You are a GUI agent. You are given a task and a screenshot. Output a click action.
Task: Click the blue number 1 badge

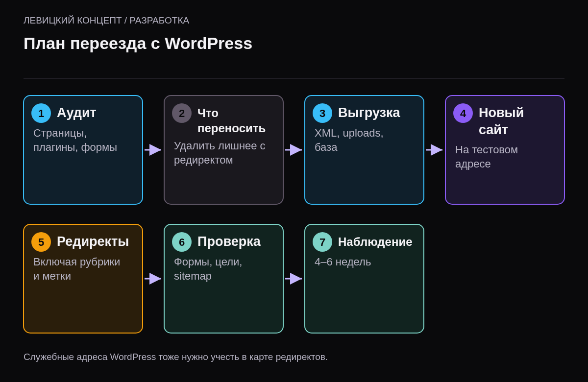41,113
